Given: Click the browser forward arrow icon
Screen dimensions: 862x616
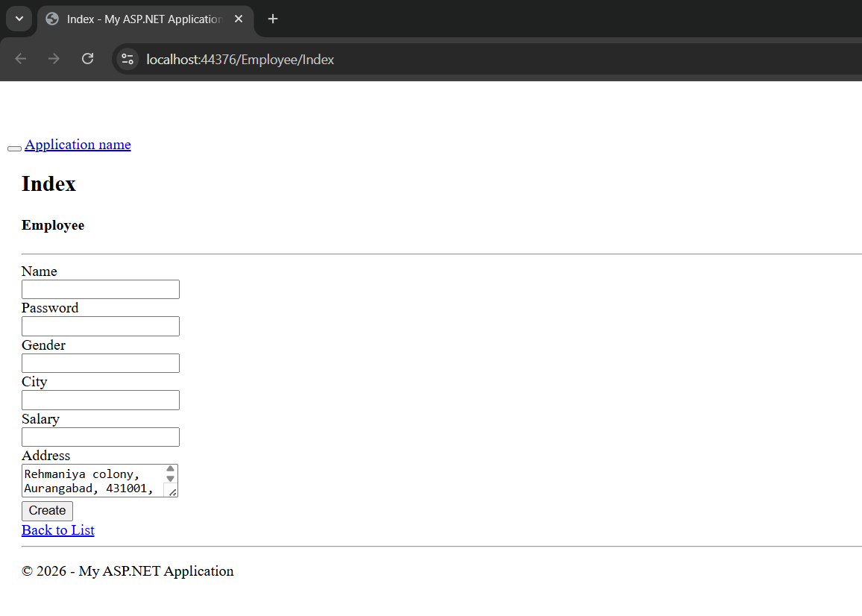Looking at the screenshot, I should tap(54, 59).
